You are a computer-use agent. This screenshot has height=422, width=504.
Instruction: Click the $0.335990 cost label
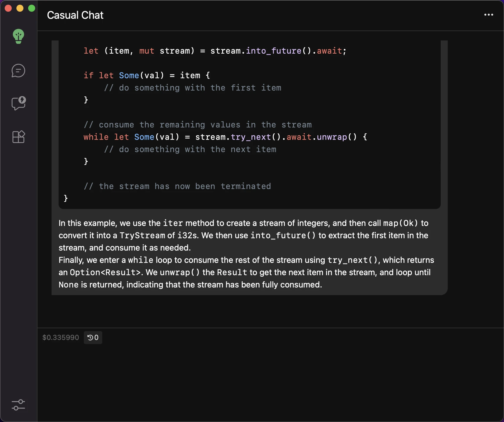pos(61,338)
